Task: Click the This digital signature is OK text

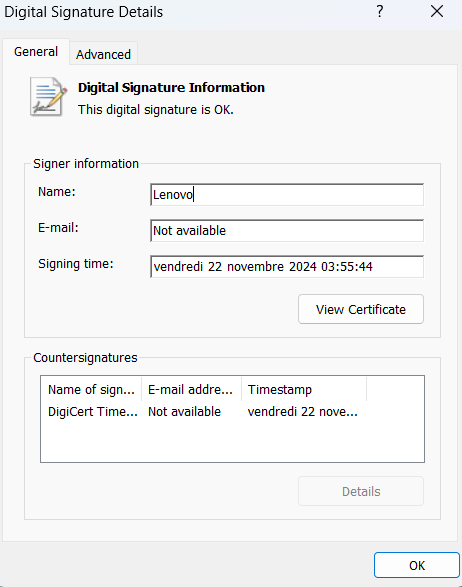Action: pyautogui.click(x=155, y=110)
